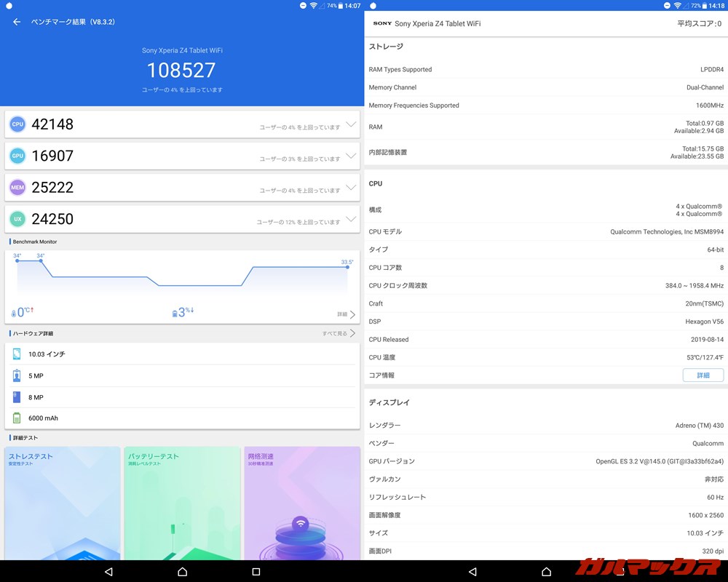
Task: Tap the back arrow on benchmark results header
Action: click(16, 23)
